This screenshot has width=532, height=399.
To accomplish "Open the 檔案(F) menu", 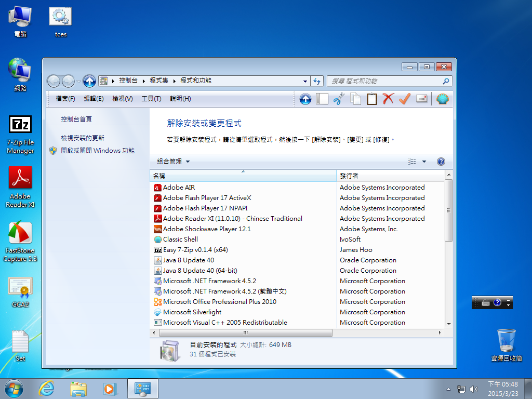I will pos(65,99).
